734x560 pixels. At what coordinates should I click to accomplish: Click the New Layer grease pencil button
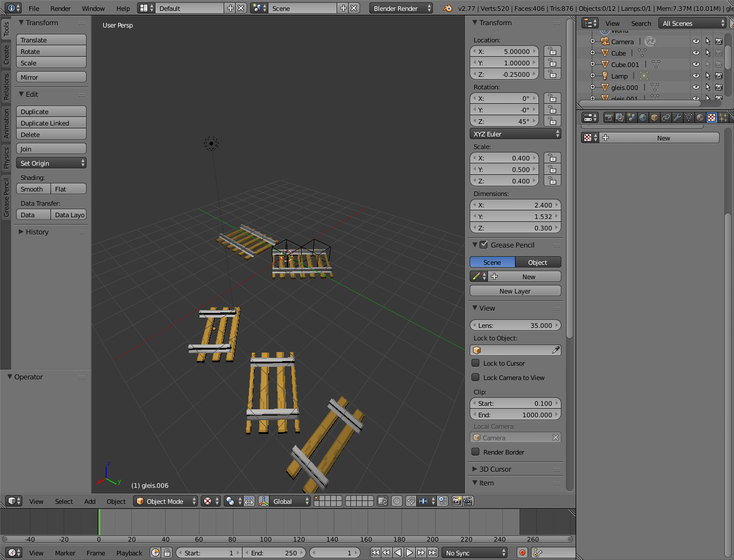pos(515,291)
